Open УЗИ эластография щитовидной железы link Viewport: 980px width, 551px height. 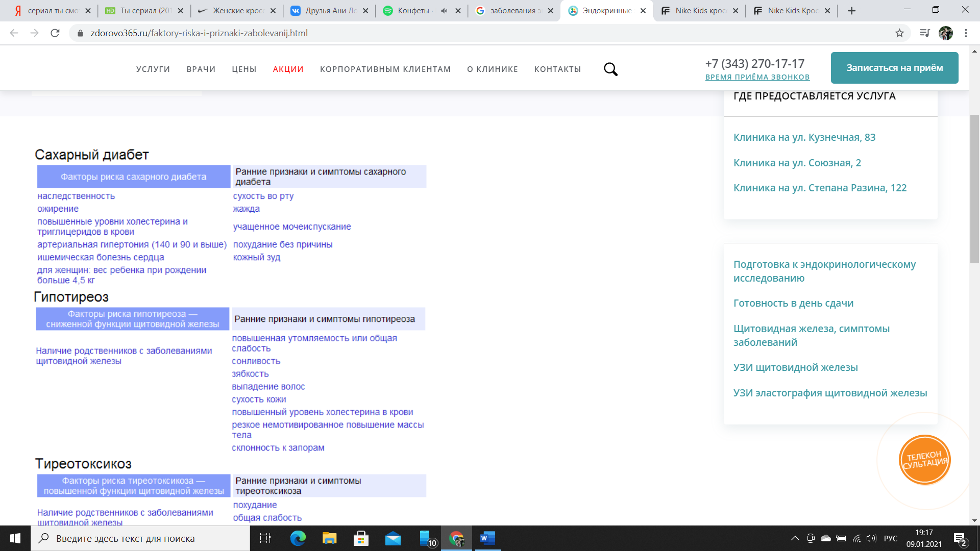point(830,393)
